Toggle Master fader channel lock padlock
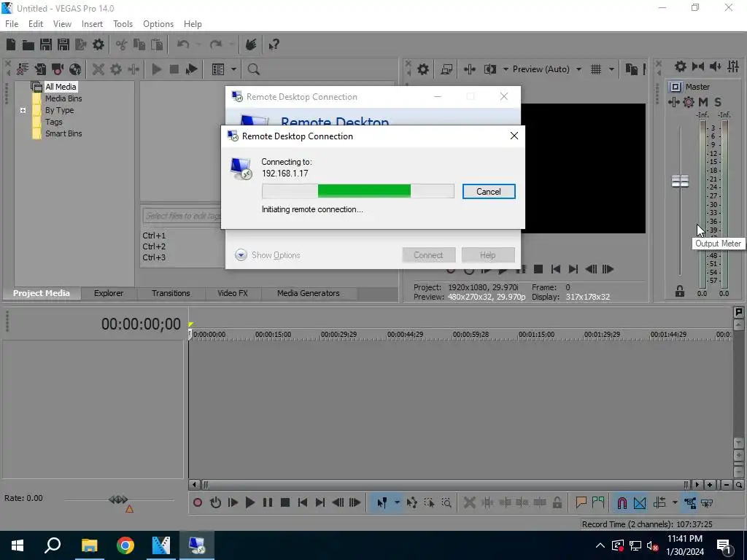The height and width of the screenshot is (560, 747). 680,291
